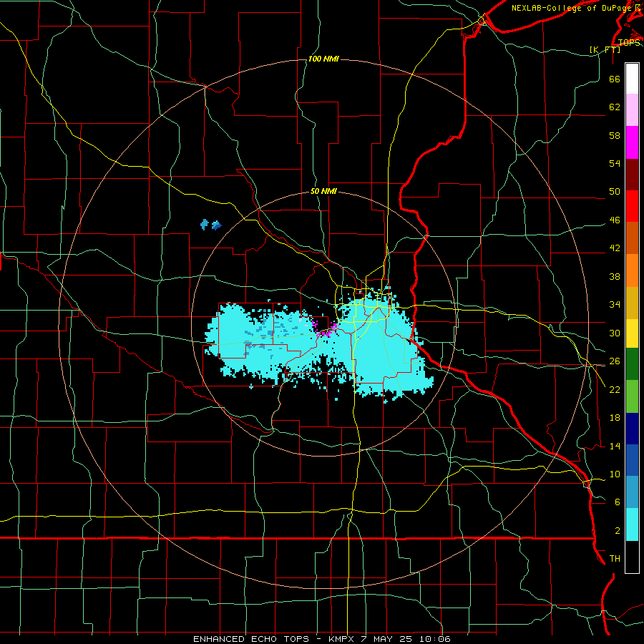Click legend value "30"
This screenshot has height=644, width=644.
[615, 333]
